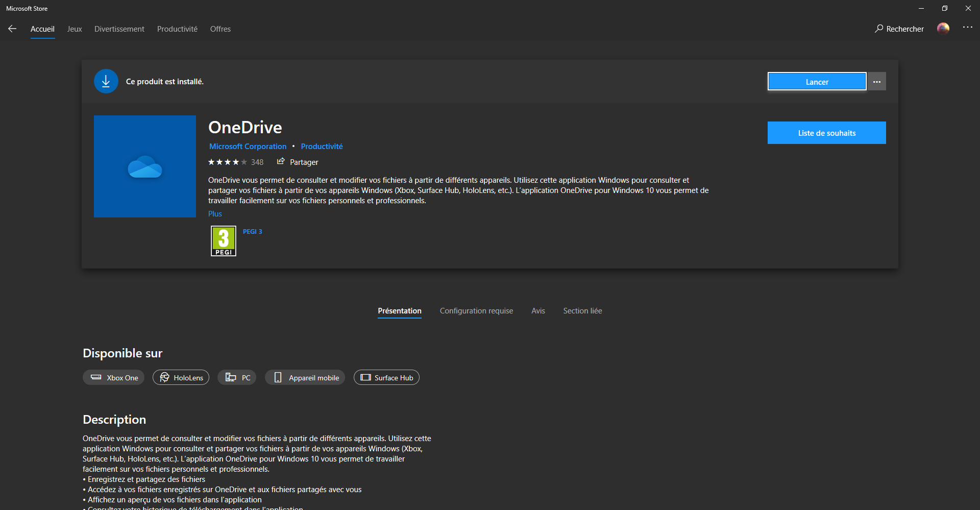Screen dimensions: 980x510
Task: Restore down the Microsoft Store window
Action: (945, 8)
